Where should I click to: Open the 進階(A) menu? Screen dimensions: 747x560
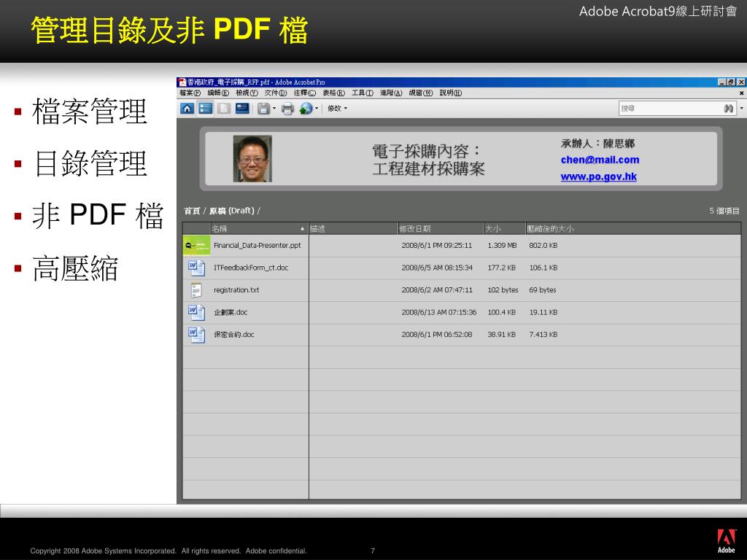pos(391,93)
